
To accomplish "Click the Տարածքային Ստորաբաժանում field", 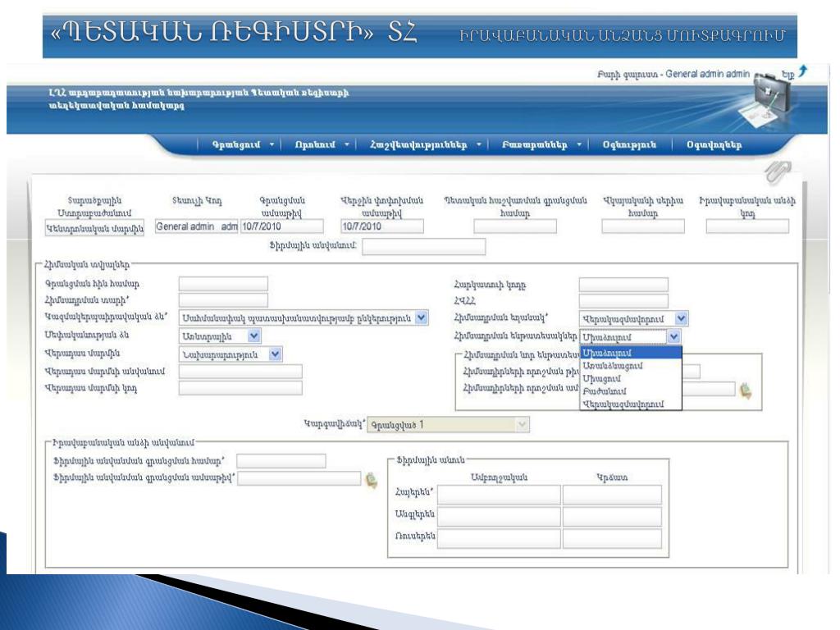I will pyautogui.click(x=94, y=228).
